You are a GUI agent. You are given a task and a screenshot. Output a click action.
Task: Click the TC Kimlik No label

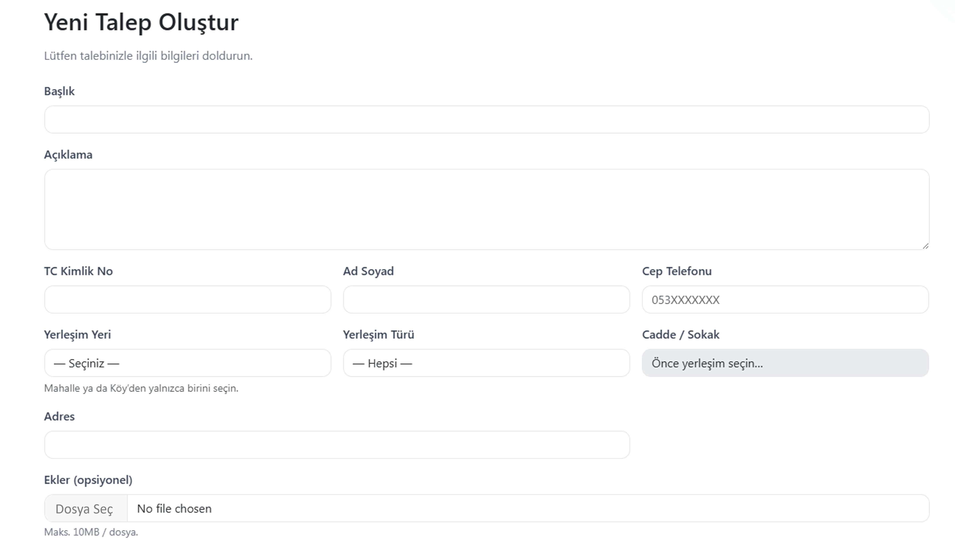[x=78, y=271]
